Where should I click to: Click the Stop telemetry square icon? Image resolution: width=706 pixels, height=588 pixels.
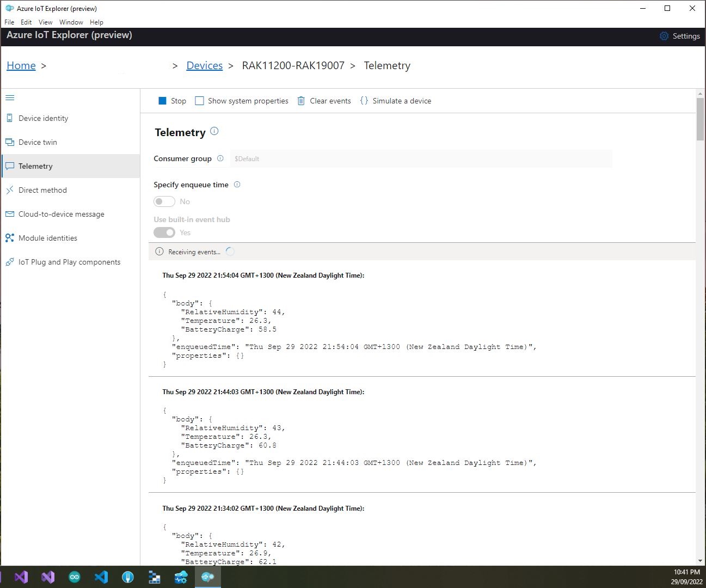162,101
